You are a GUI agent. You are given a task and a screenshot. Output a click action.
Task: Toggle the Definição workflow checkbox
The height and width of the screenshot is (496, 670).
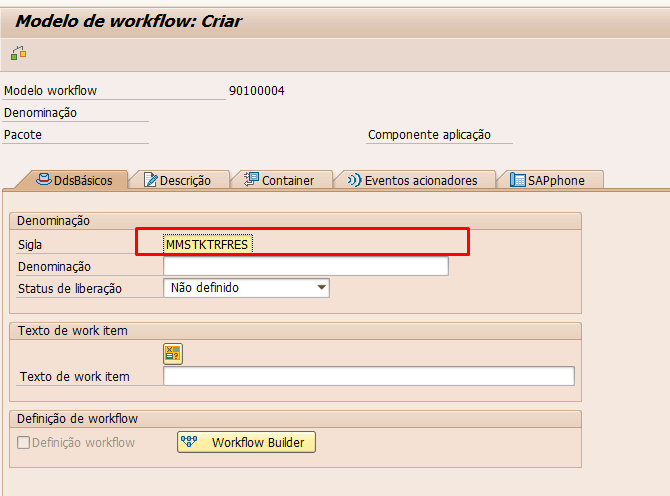(x=24, y=443)
